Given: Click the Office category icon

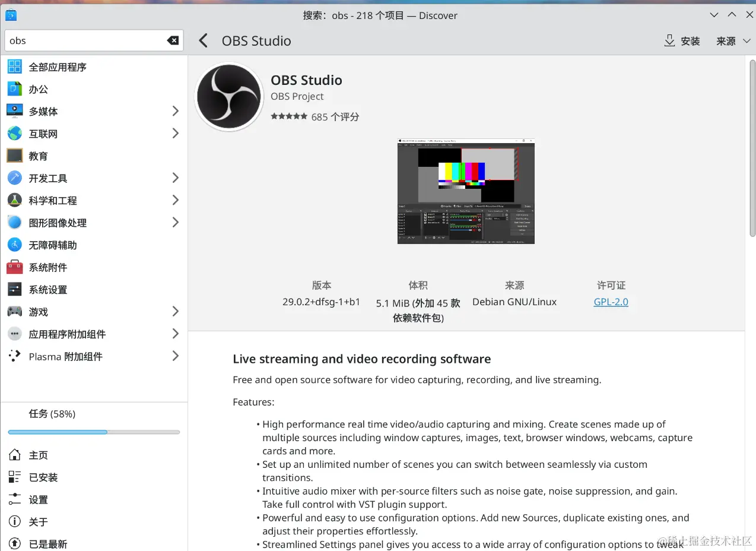Looking at the screenshot, I should pos(15,89).
